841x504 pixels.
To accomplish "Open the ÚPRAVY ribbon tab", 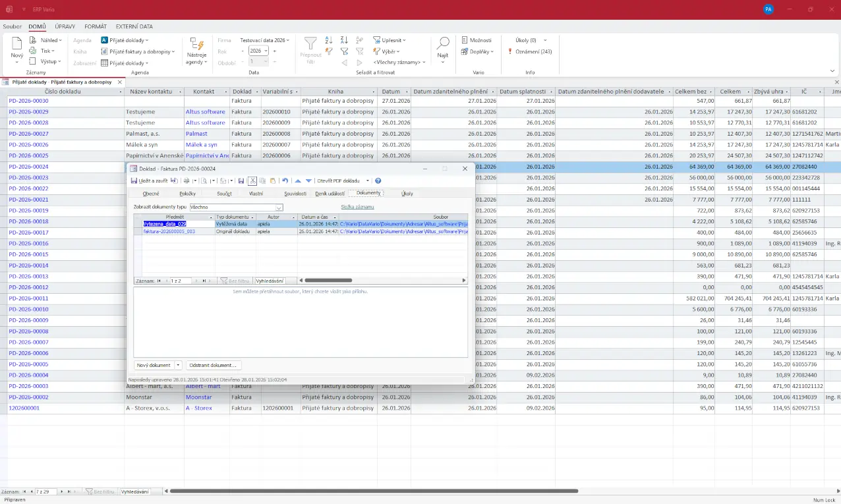I will tap(65, 26).
